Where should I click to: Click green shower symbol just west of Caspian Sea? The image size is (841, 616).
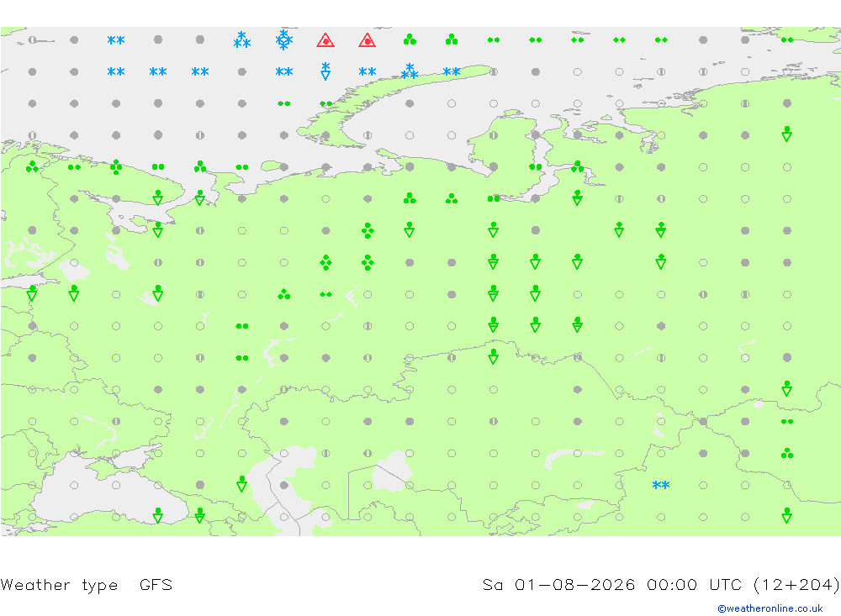pyautogui.click(x=242, y=484)
